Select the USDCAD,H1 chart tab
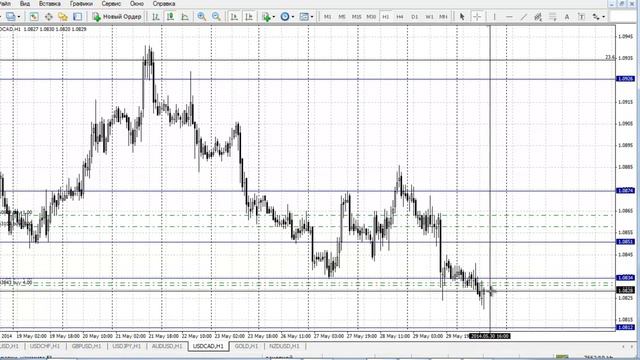Viewport: 640px width, 360px height. (208, 346)
